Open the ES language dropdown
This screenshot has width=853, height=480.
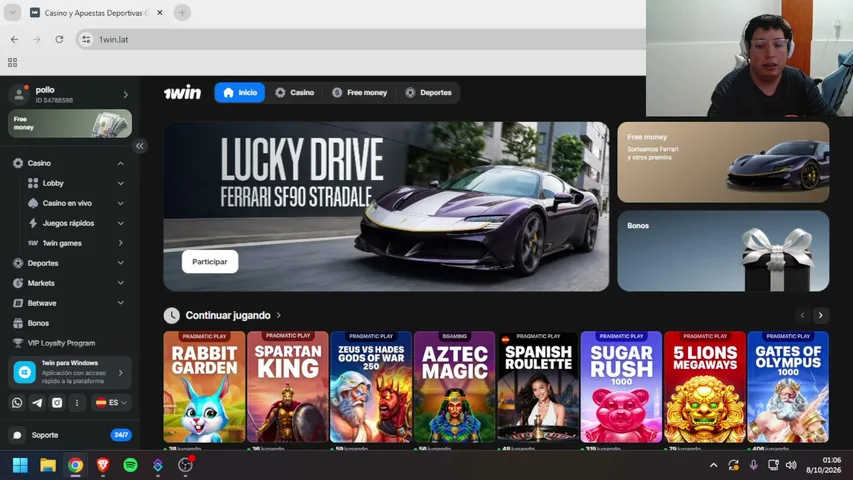[111, 403]
